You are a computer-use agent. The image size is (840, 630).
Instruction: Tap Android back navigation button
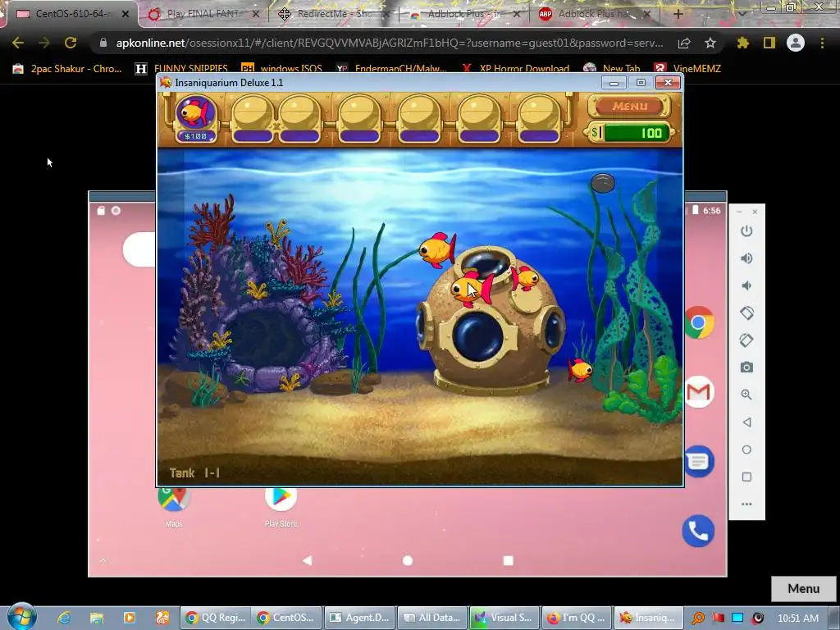click(307, 560)
